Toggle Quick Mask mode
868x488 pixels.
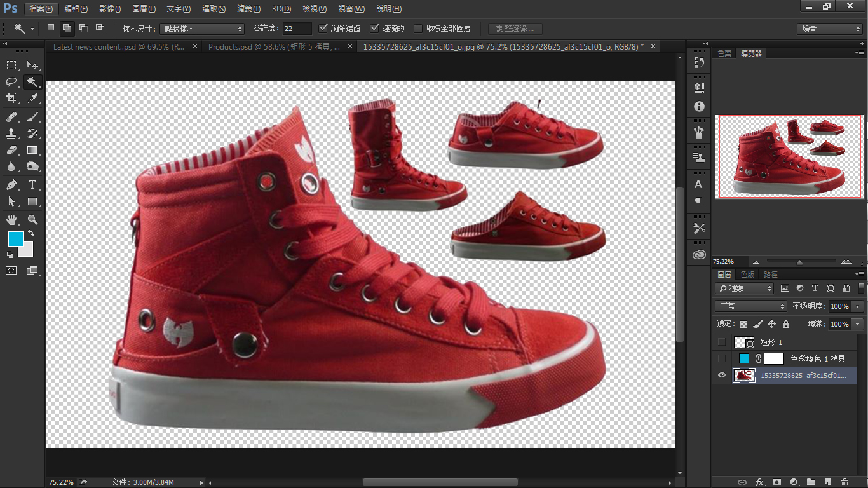click(11, 270)
